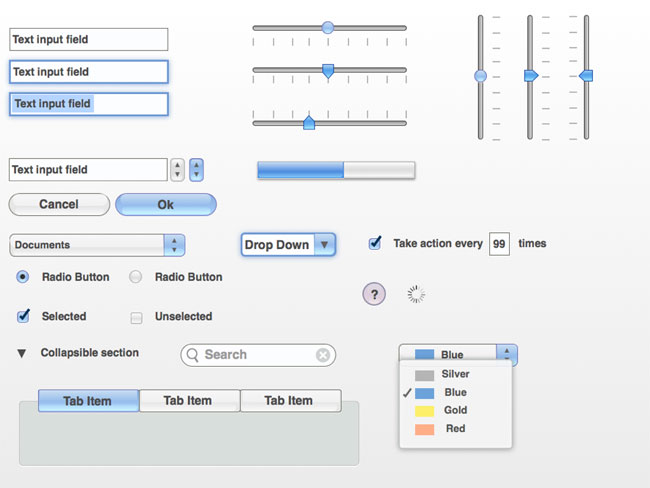Select the Silver color swatch option
Screen dimensions: 650x488
coord(455,374)
